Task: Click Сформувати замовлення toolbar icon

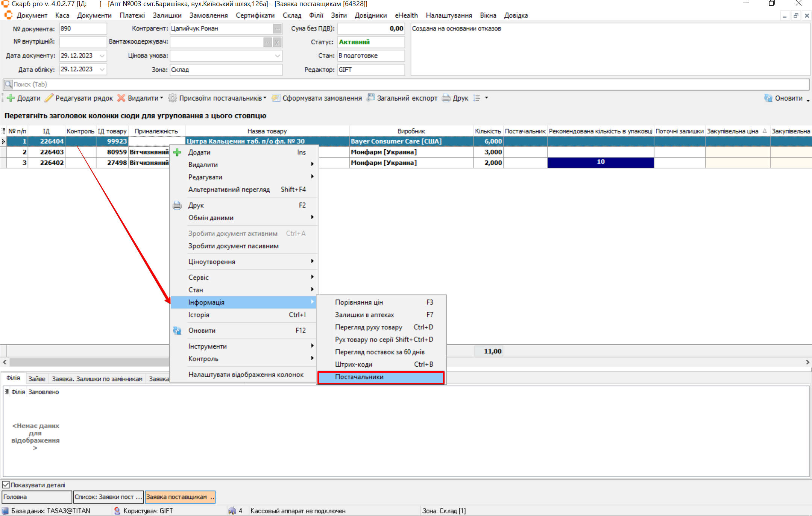Action: (276, 98)
